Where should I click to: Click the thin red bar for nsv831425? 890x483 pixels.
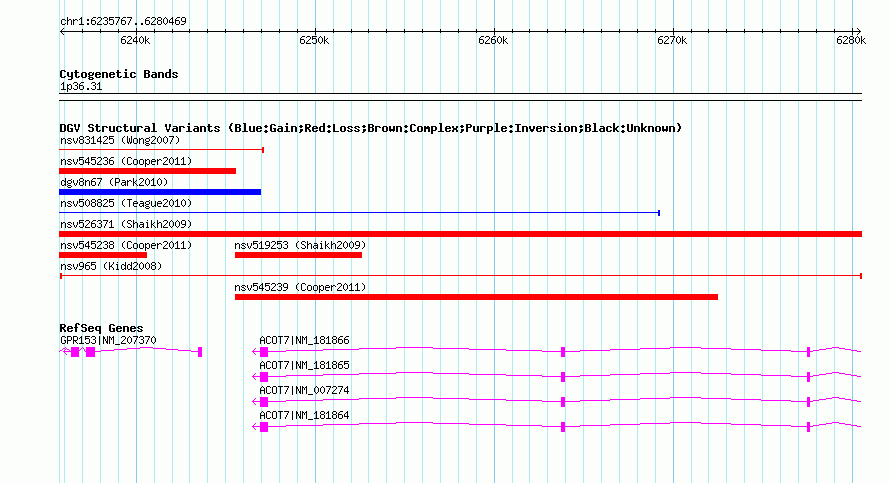point(162,150)
